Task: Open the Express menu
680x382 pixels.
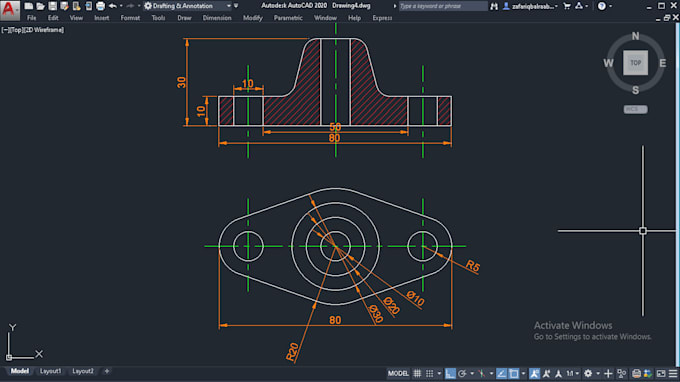Action: coord(382,18)
